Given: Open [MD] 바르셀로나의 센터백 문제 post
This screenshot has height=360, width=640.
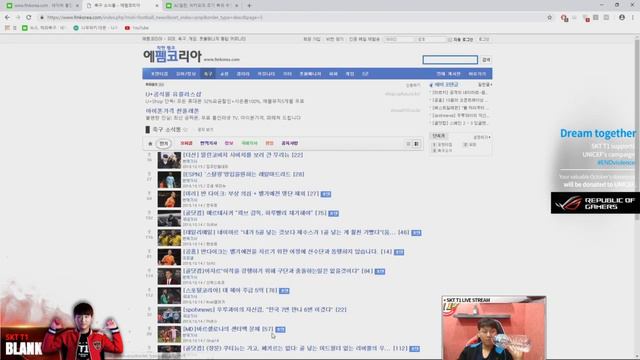Looking at the screenshot, I should [228, 329].
